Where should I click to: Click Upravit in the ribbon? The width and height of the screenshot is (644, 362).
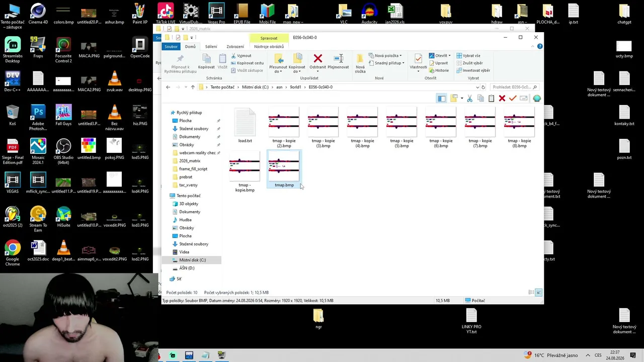coord(438,63)
